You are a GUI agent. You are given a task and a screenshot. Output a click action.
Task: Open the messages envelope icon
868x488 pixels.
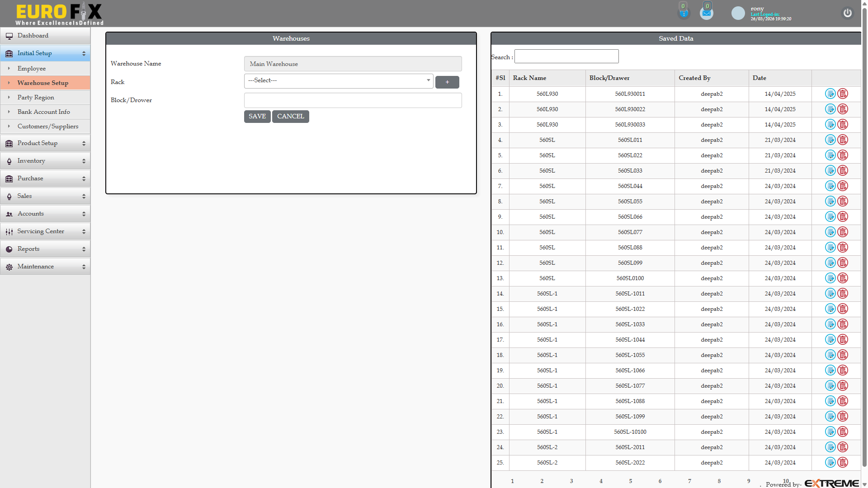[x=707, y=12]
